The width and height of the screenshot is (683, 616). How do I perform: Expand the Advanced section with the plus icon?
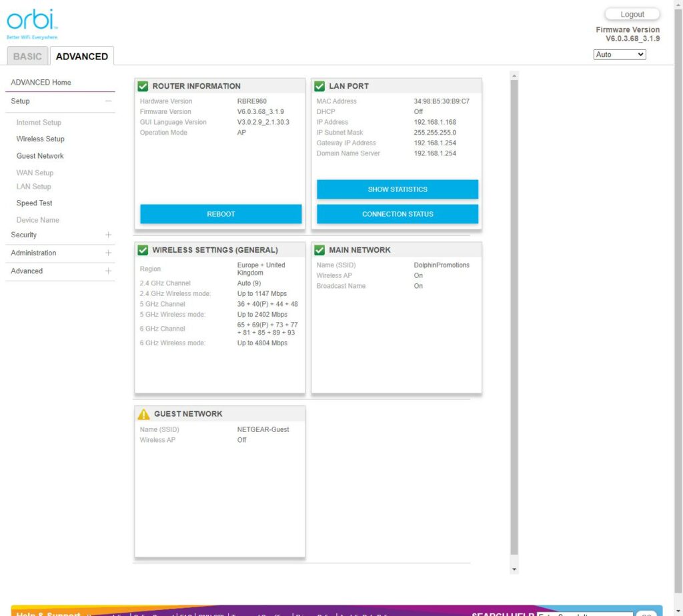click(x=108, y=271)
